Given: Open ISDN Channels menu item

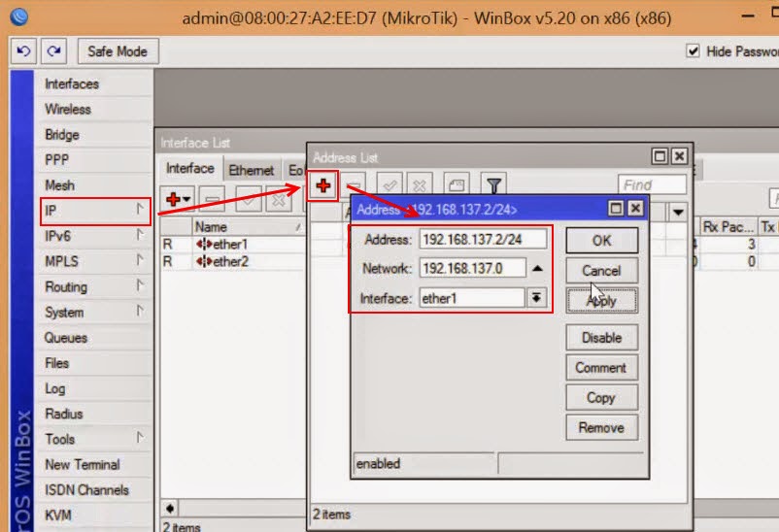Looking at the screenshot, I should click(94, 490).
